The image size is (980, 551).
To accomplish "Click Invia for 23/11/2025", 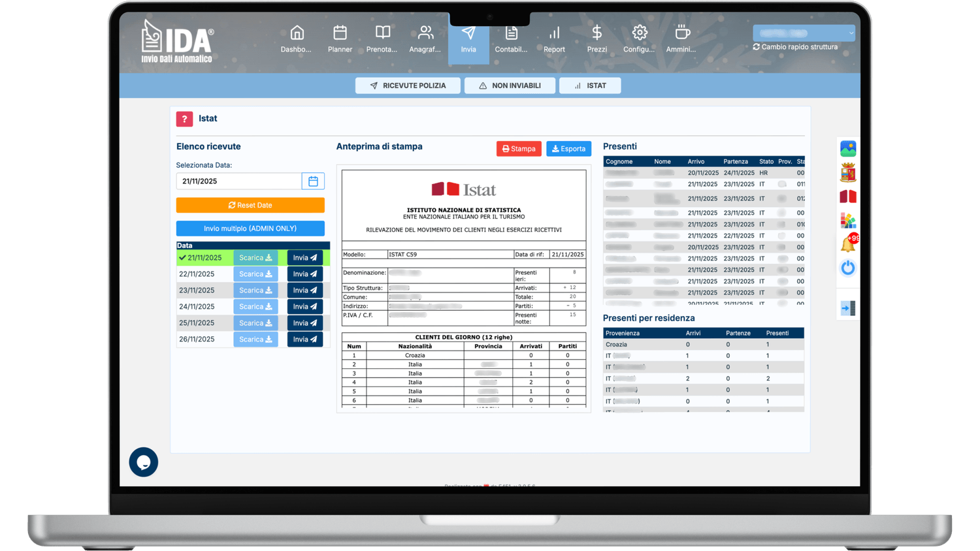I will coord(305,291).
